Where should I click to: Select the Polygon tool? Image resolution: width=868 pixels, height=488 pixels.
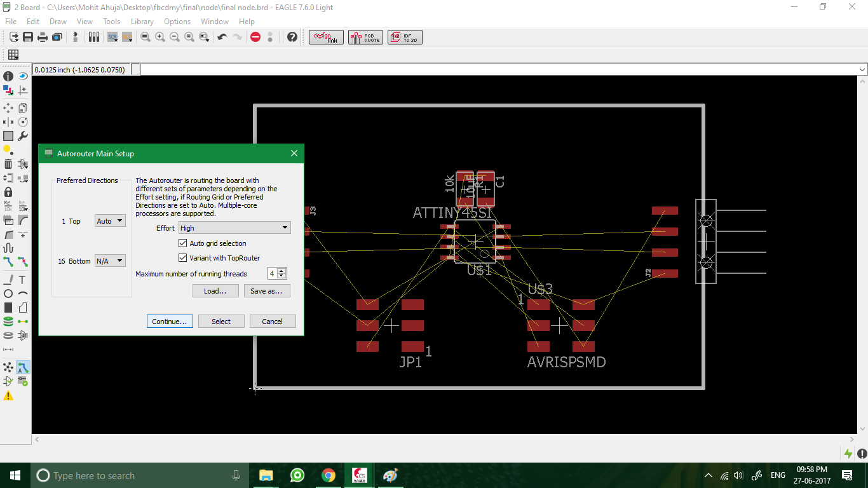(23, 308)
